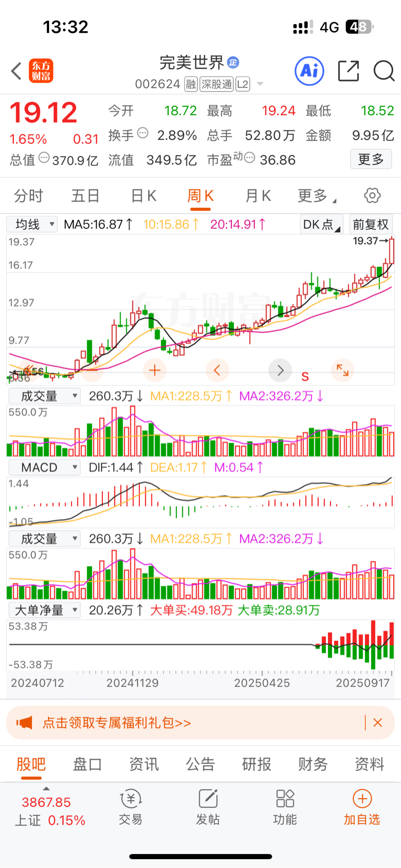401x868 pixels.
Task: Tap the 融 margin badge
Action: point(191,84)
